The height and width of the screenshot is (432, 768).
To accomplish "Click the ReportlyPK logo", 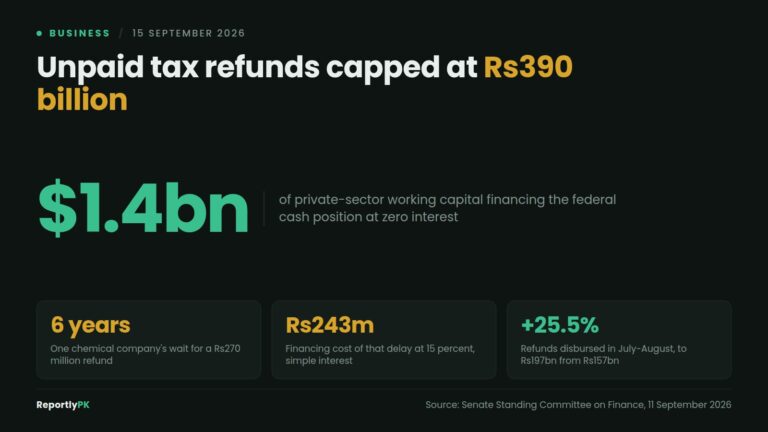I will pyautogui.click(x=63, y=405).
